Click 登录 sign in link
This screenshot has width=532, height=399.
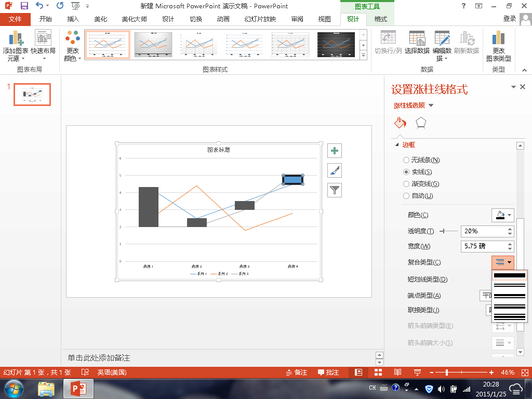(510, 19)
